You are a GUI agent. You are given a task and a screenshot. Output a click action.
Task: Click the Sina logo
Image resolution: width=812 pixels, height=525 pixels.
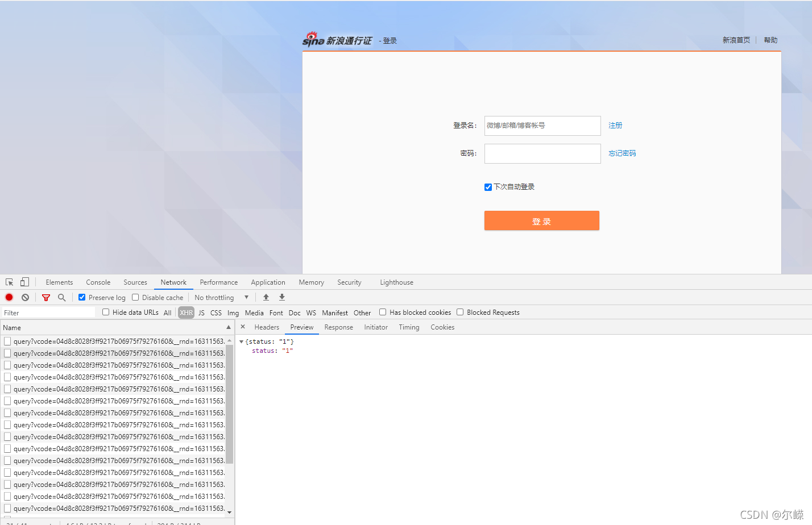coord(337,39)
